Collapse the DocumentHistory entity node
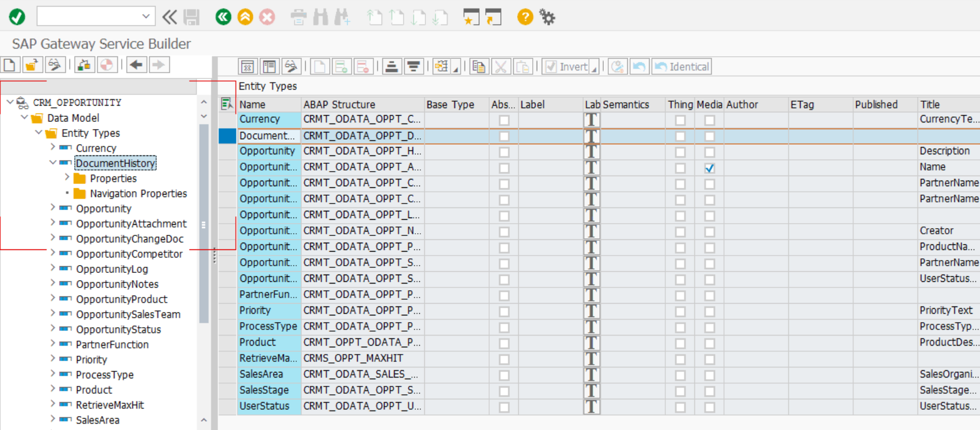The width and height of the screenshot is (980, 430). tap(53, 163)
